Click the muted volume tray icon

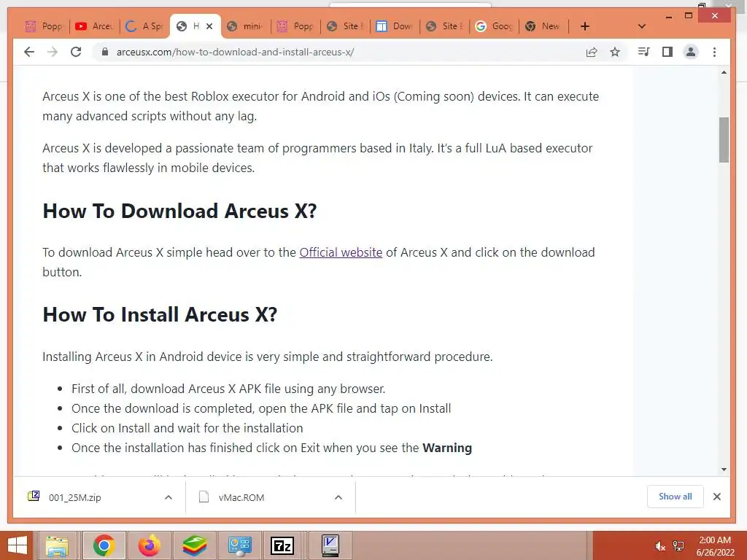(659, 546)
